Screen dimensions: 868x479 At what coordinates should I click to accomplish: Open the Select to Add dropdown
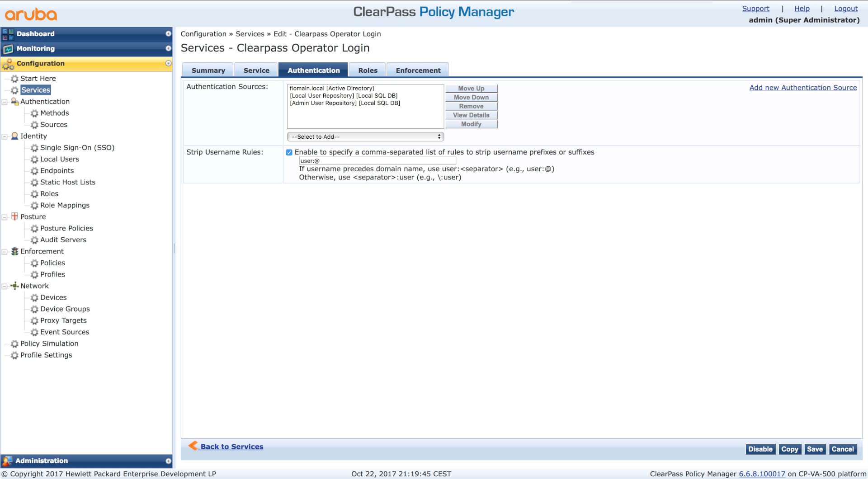tap(365, 136)
